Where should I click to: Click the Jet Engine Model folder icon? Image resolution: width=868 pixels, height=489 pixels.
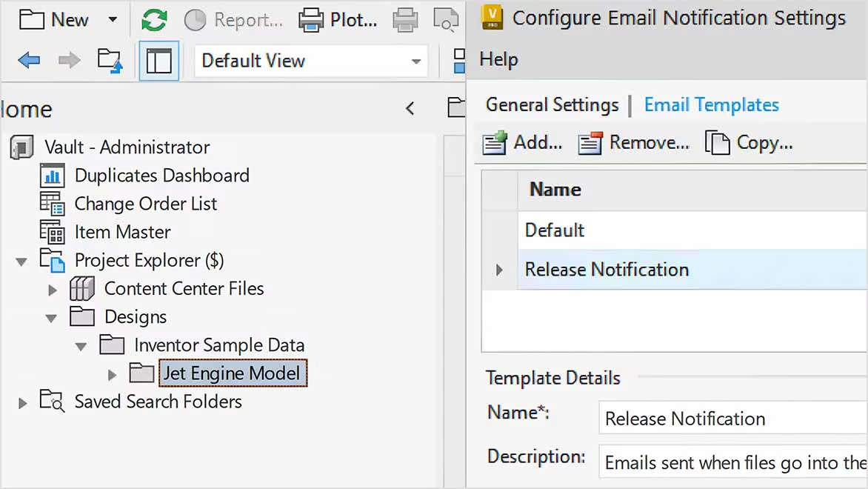[x=141, y=373]
